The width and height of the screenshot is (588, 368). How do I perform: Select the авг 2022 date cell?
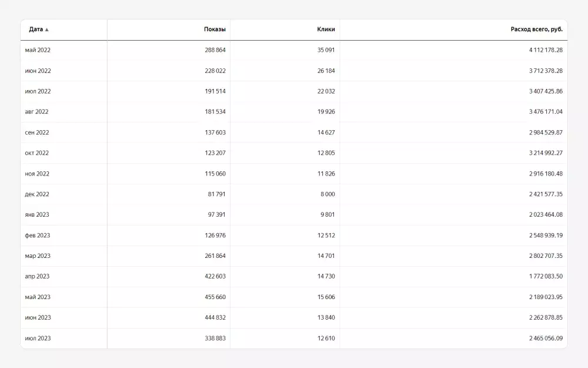point(36,112)
